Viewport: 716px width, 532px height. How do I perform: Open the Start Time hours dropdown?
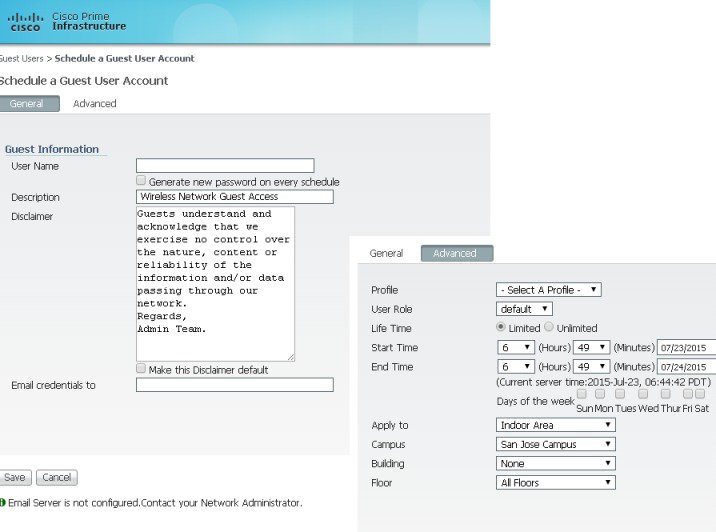[x=516, y=347]
